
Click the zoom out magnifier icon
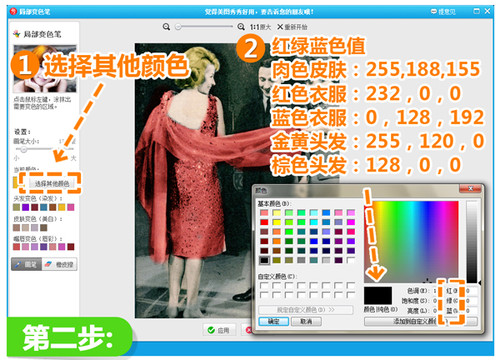pos(166,27)
